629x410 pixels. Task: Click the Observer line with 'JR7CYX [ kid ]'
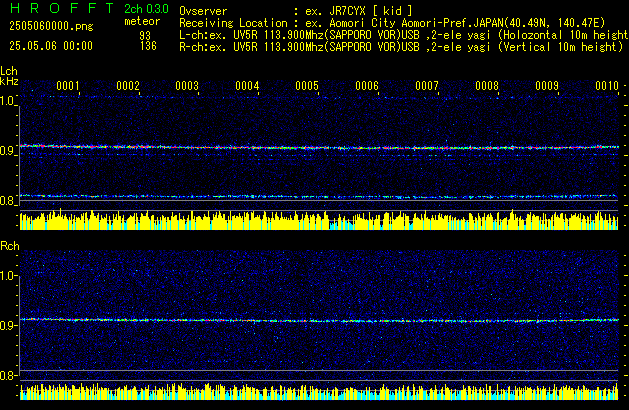[296, 11]
